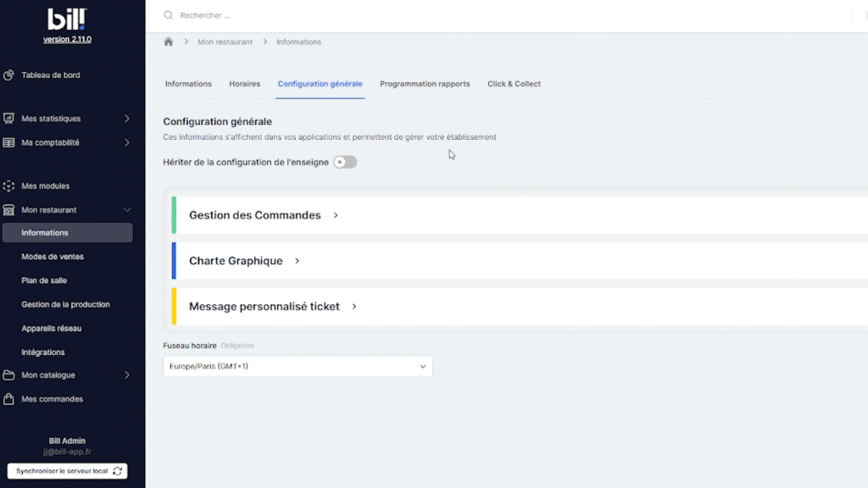Click the Mes statistiques chart icon
Viewport: 868px width, 488px height.
pyautogui.click(x=8, y=119)
